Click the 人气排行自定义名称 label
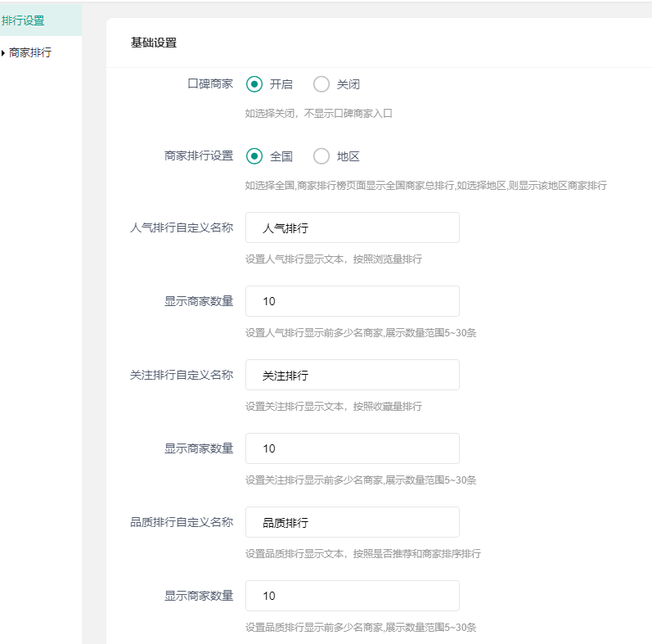Screen dimensions: 652x644 pos(182,227)
